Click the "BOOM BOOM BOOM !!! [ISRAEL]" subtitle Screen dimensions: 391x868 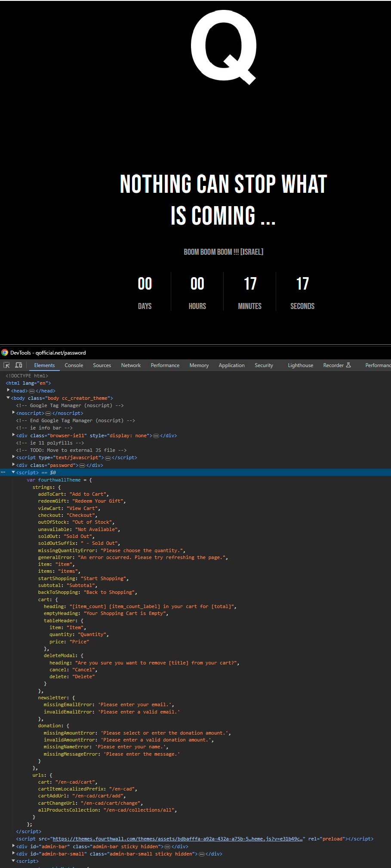coord(223,252)
